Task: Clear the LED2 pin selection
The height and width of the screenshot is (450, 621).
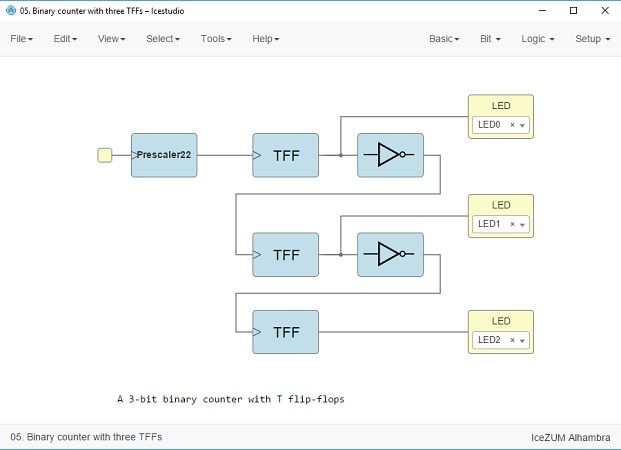Action: tap(512, 340)
